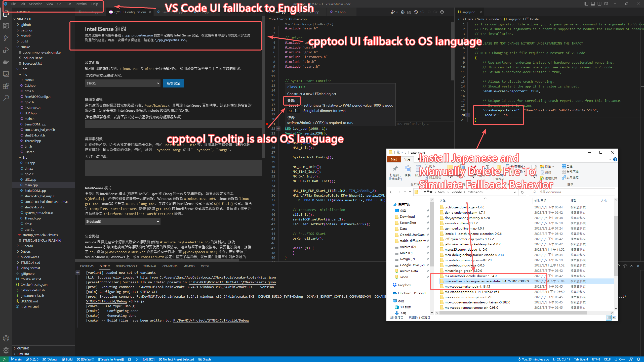Open the Terminal menu
The image size is (644, 362).
point(81,4)
